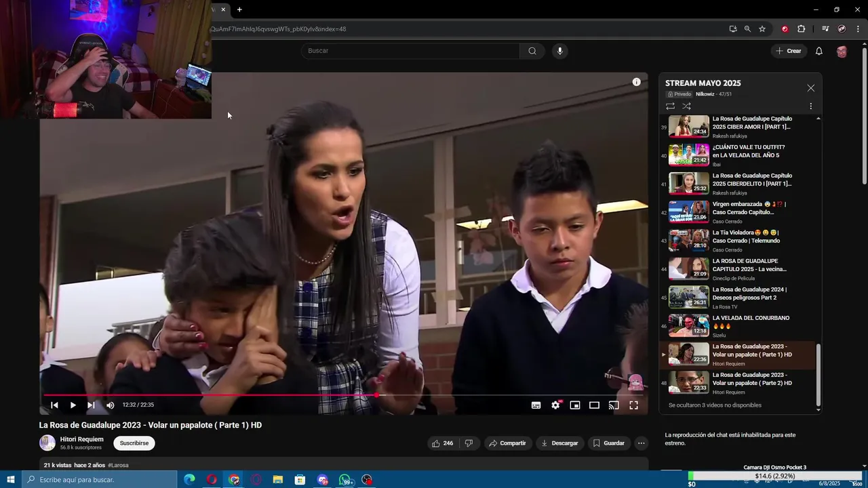Toggle playlist loop
The image size is (868, 488).
(x=670, y=106)
